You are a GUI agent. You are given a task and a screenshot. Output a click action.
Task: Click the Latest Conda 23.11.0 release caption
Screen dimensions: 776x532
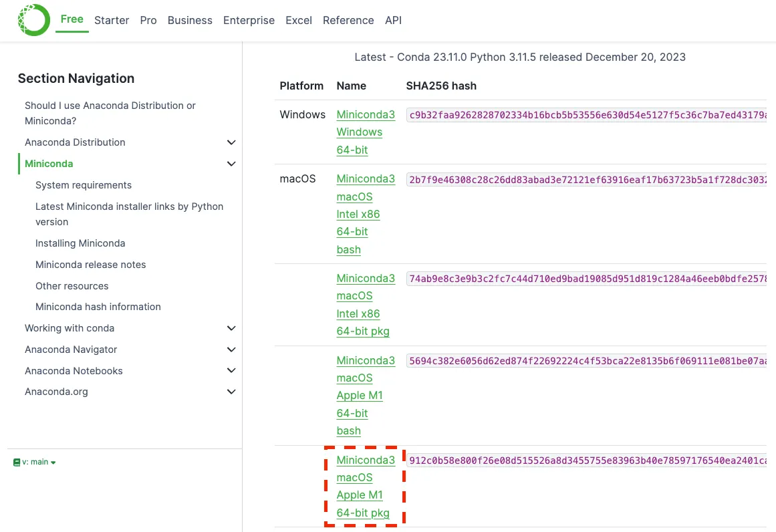tap(520, 57)
